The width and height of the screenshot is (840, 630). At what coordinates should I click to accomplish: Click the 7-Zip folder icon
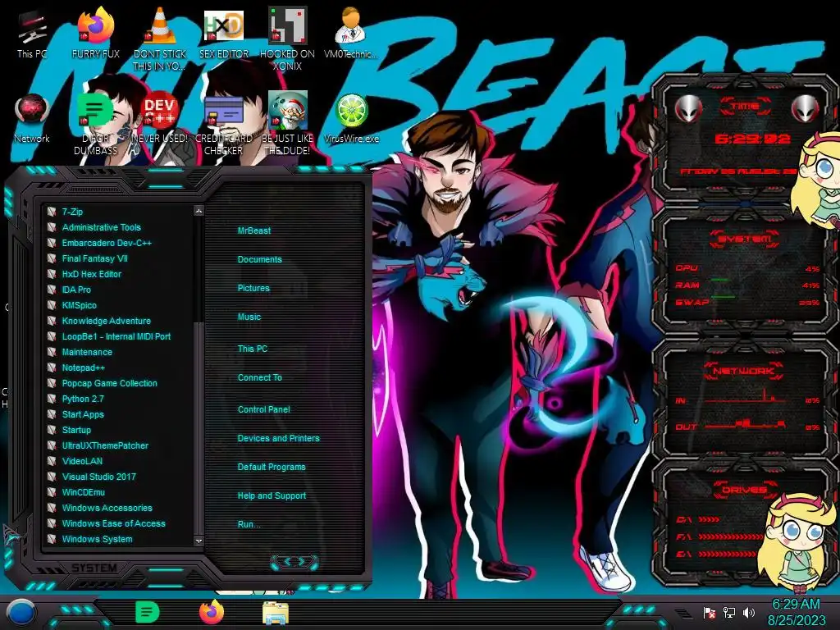52,212
